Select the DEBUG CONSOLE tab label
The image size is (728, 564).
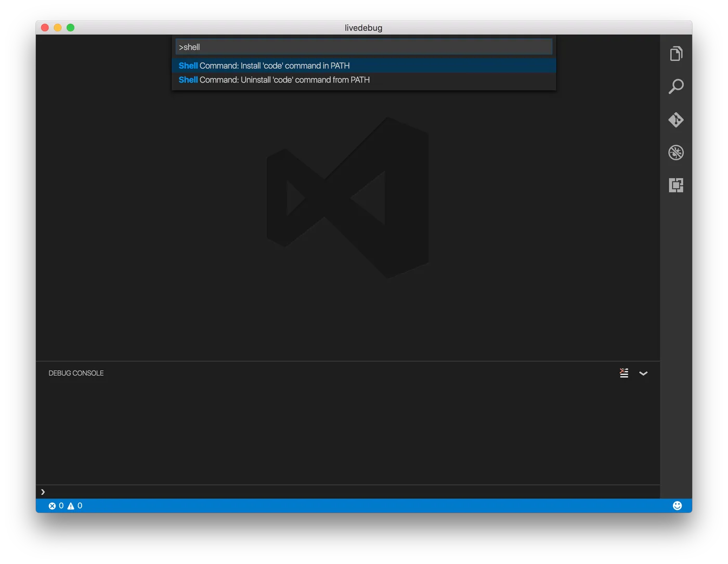(76, 373)
